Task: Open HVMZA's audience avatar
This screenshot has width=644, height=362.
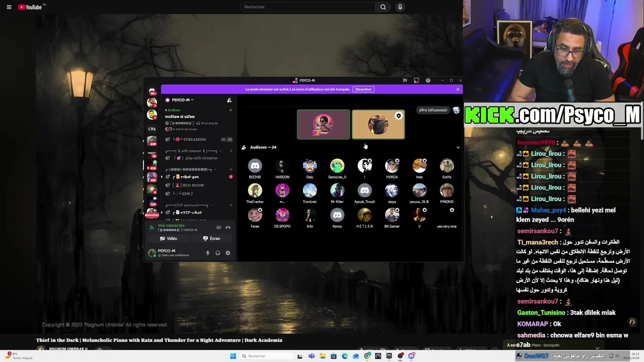Action: tap(392, 166)
